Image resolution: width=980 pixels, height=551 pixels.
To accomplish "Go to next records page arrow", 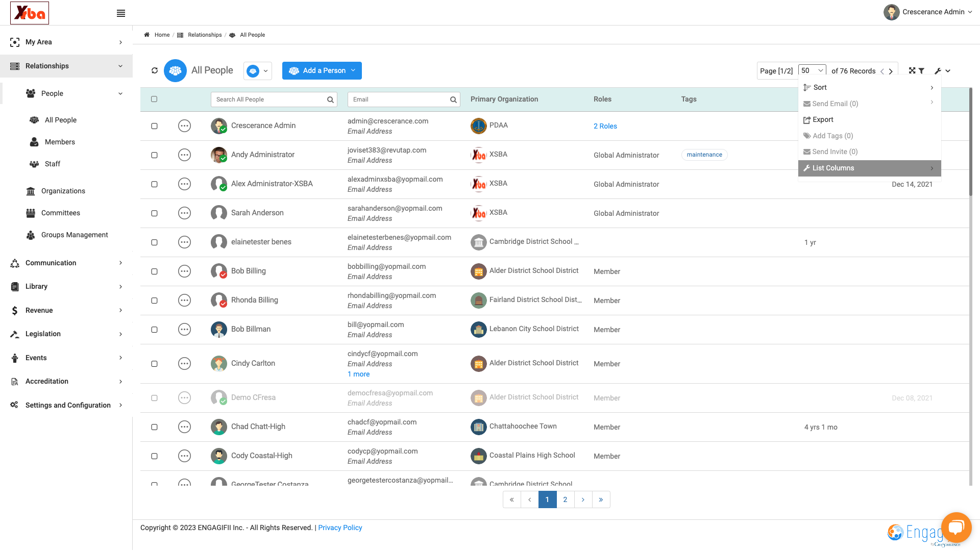I will [891, 71].
